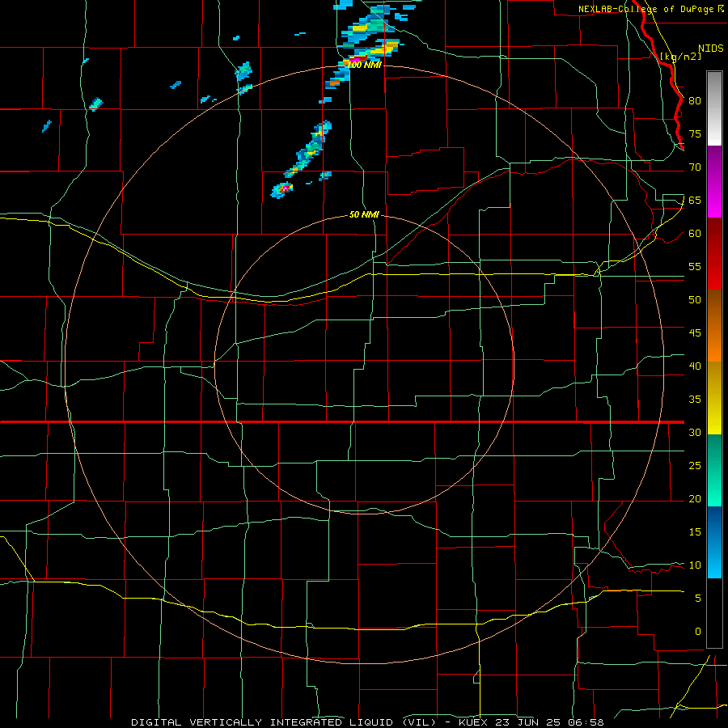Select the 10 value on color scale
The width and height of the screenshot is (728, 728).
695,565
